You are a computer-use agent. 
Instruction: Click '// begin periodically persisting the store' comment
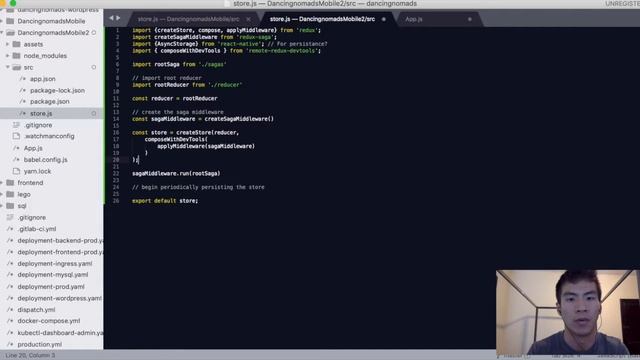(198, 187)
